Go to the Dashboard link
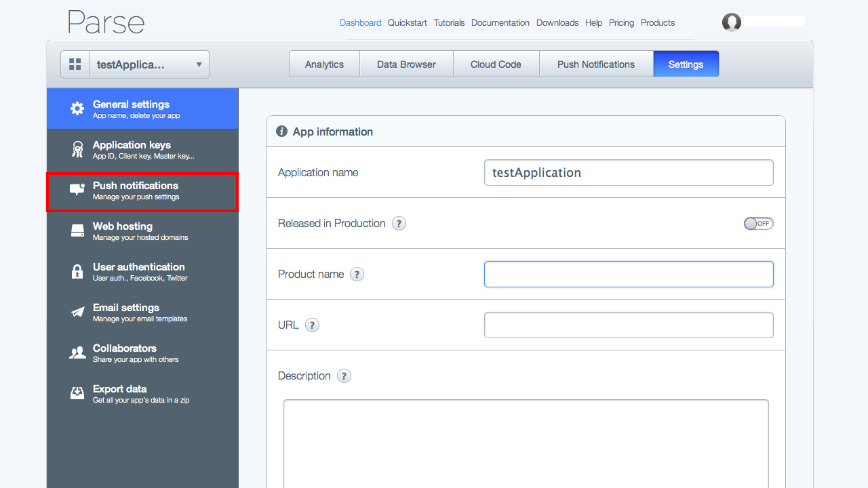This screenshot has width=868, height=488. 360,22
